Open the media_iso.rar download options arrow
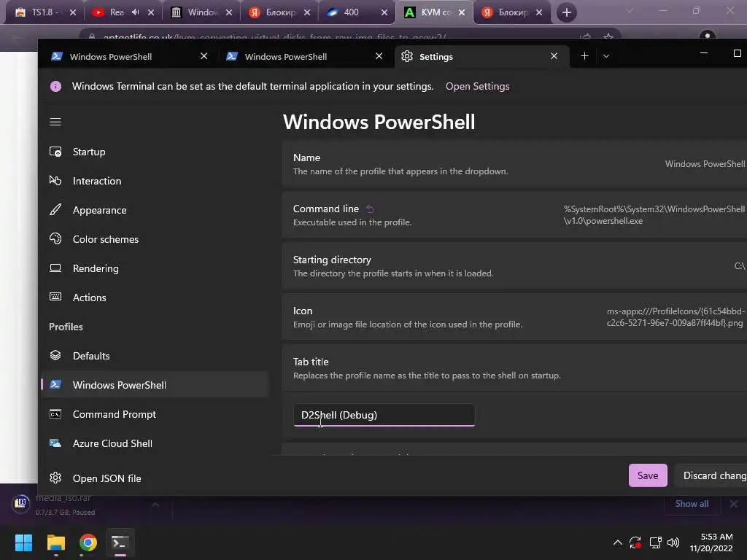 pyautogui.click(x=155, y=505)
